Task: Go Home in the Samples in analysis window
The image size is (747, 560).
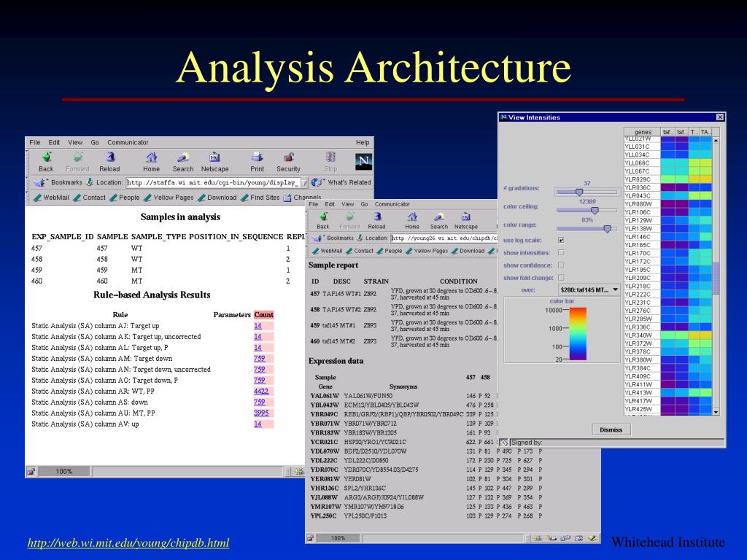Action: 152,162
